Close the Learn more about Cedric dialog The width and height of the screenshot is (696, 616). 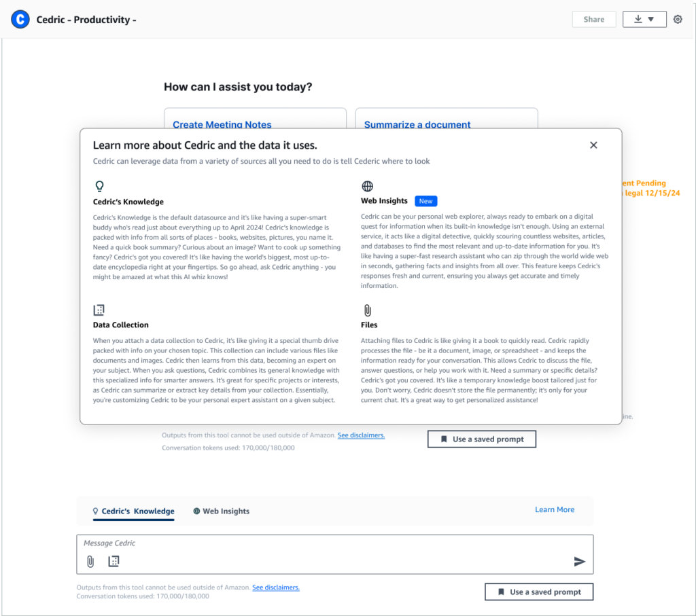click(x=593, y=145)
